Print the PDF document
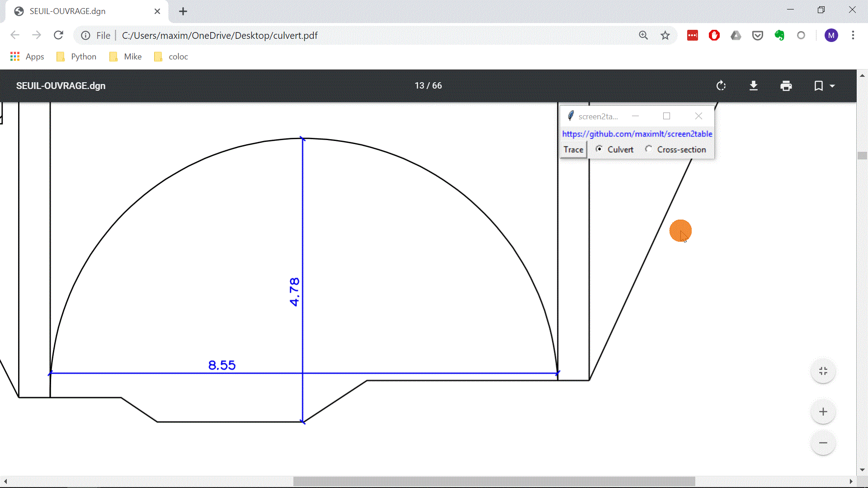The width and height of the screenshot is (868, 488). tap(786, 86)
